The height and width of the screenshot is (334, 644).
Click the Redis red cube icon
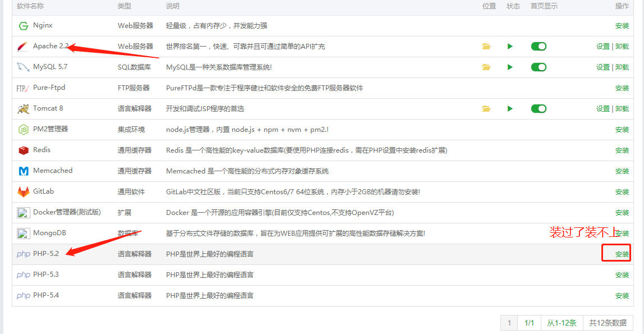tap(24, 150)
